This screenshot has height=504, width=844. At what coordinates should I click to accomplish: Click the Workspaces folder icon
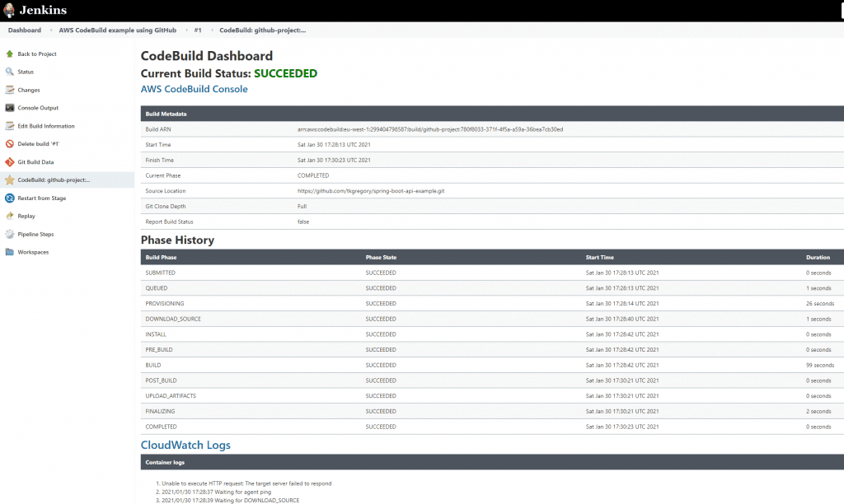click(x=10, y=252)
